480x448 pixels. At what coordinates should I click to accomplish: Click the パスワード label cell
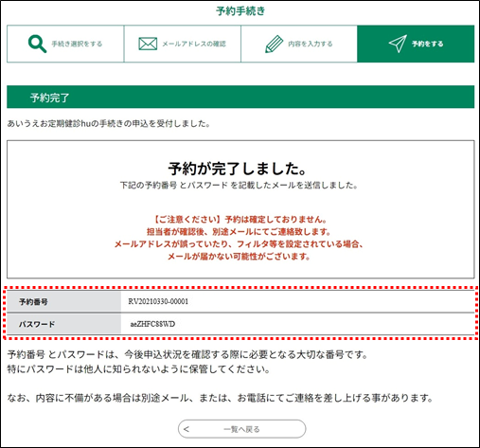[63, 324]
